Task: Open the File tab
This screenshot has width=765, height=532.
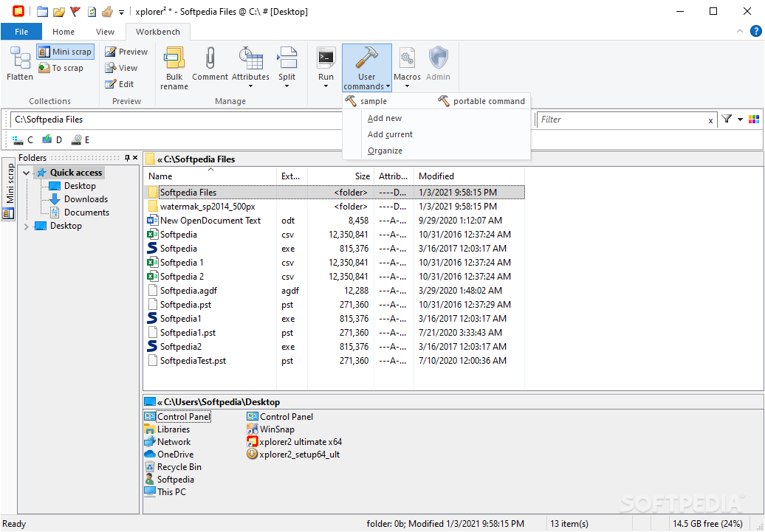Action: point(21,32)
